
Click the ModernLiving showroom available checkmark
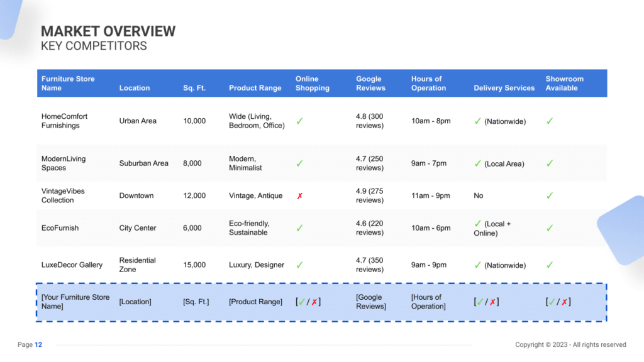(550, 163)
